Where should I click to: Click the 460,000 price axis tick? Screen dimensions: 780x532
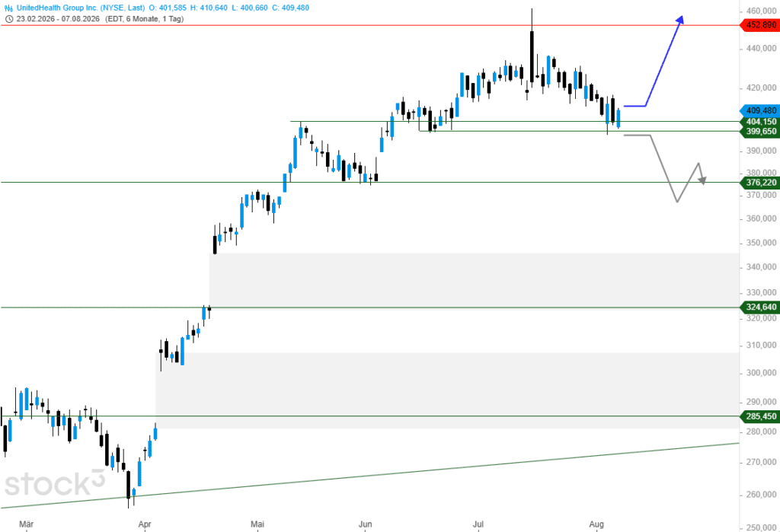click(x=761, y=11)
